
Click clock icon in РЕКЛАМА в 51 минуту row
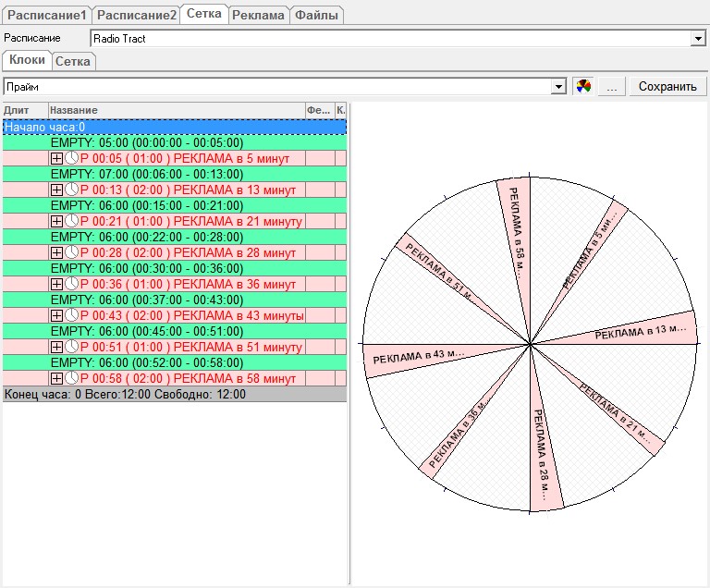pos(71,347)
